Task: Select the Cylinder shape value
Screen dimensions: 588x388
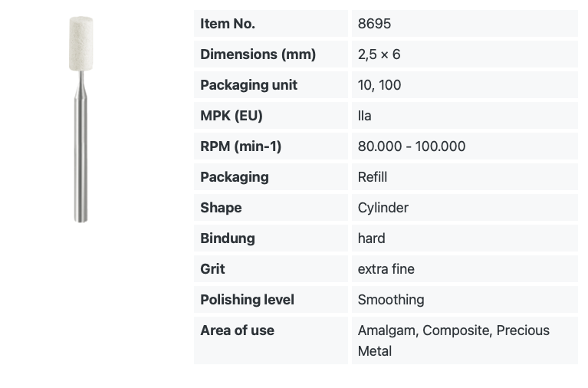Action: (x=383, y=208)
